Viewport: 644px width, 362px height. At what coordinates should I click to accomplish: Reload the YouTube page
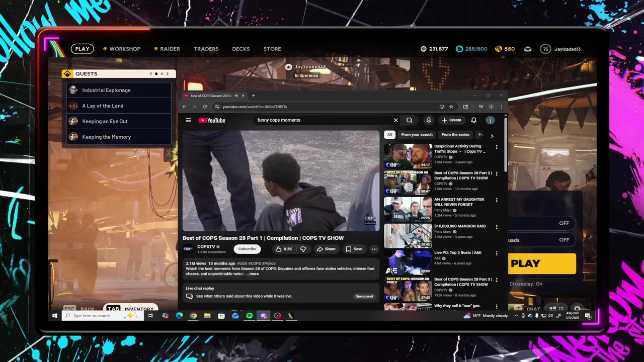pos(205,107)
